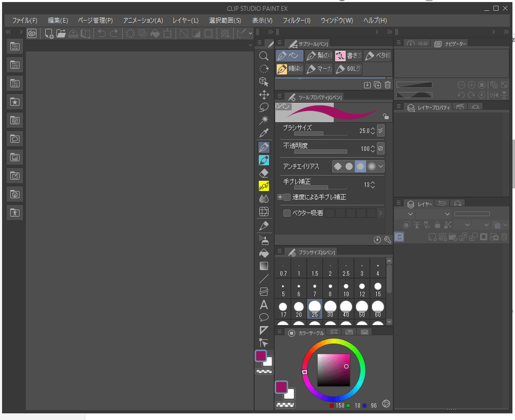The height and width of the screenshot is (420, 515).
Task: Select the Text tool
Action: [x=263, y=304]
